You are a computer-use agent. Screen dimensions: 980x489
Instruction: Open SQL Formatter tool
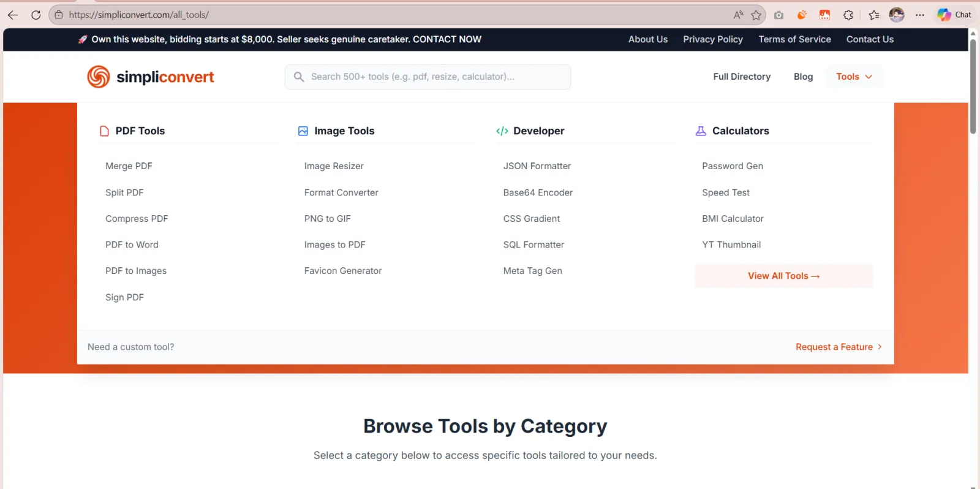pos(533,245)
